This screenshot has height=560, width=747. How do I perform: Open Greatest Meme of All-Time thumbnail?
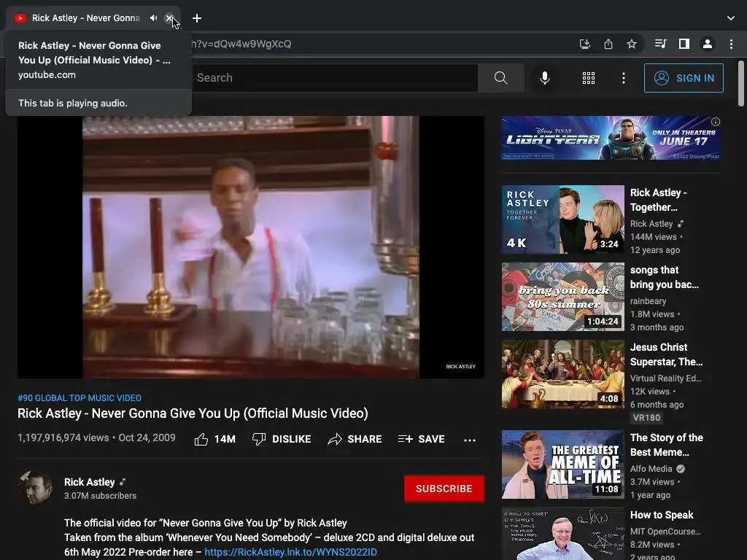(562, 464)
